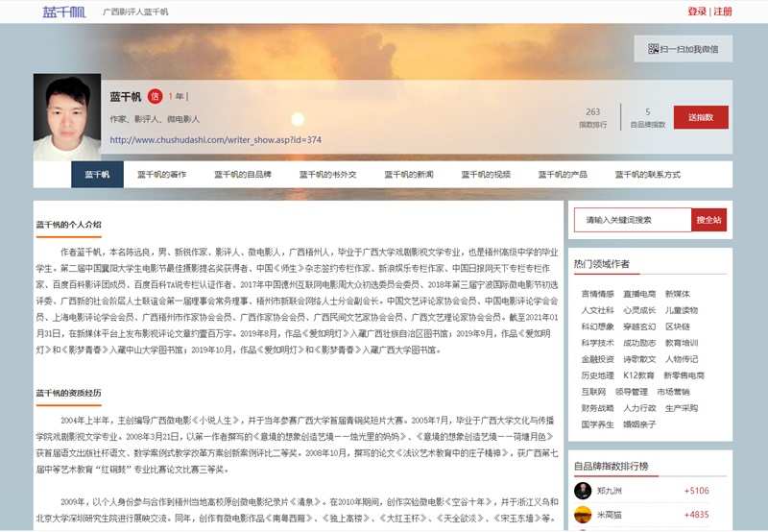Select the 言情情感 category link
The height and width of the screenshot is (532, 768).
click(x=597, y=294)
